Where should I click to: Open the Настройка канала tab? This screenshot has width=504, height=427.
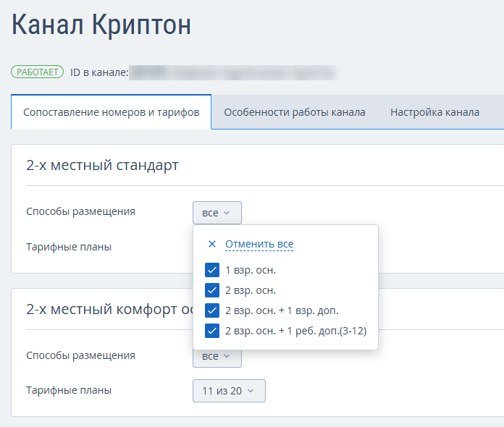(x=434, y=112)
